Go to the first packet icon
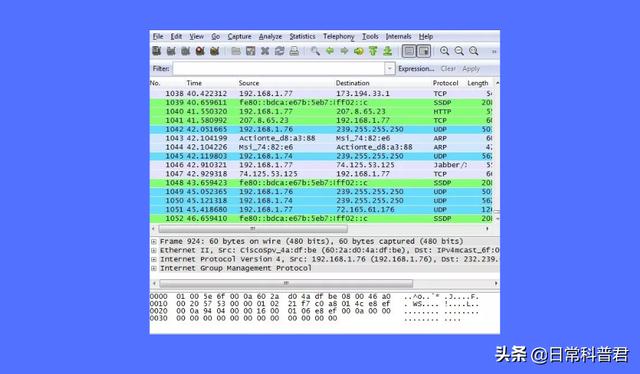Screen dimensions: 640x374 (x=373, y=51)
